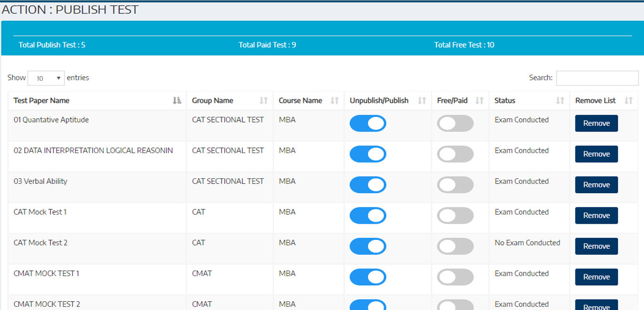This screenshot has width=644, height=310.
Task: Toggle publish switch for CAT Mock Test 2
Action: coord(368,247)
